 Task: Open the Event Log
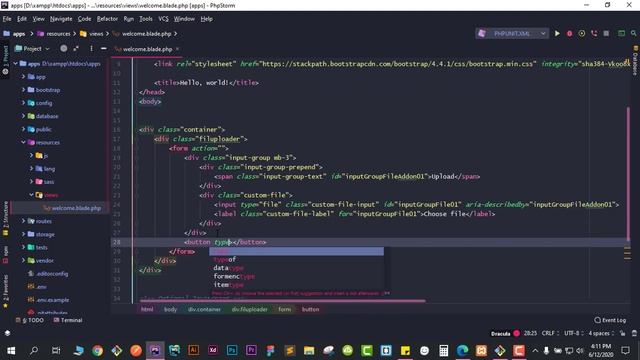(610, 320)
